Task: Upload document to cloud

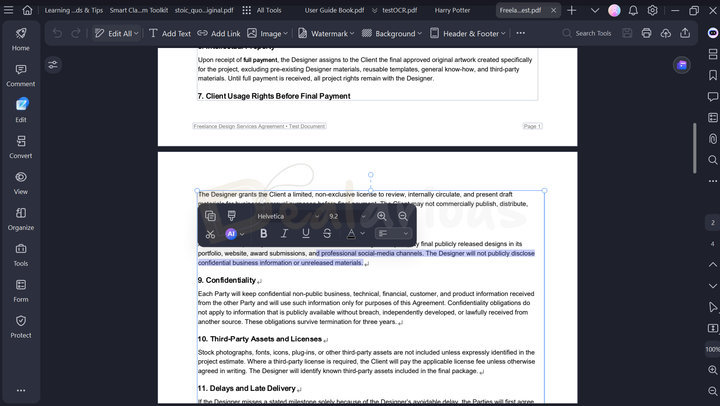Action: 665,33
